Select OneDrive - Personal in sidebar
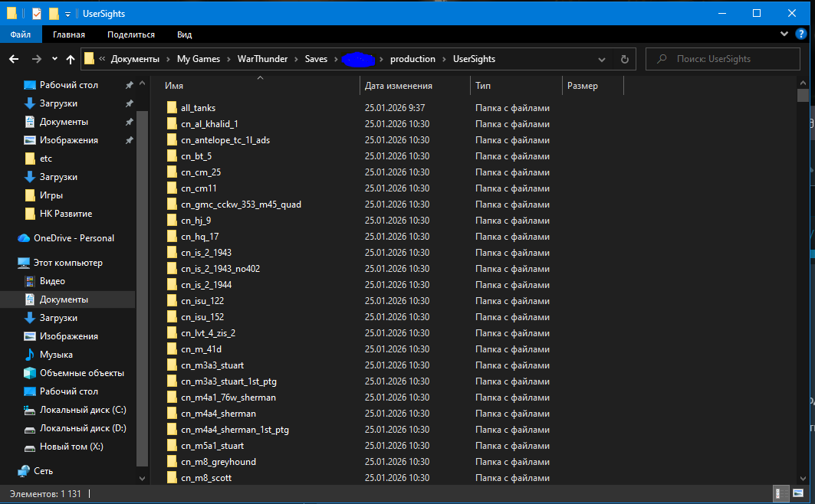This screenshot has width=815, height=504. click(x=74, y=238)
